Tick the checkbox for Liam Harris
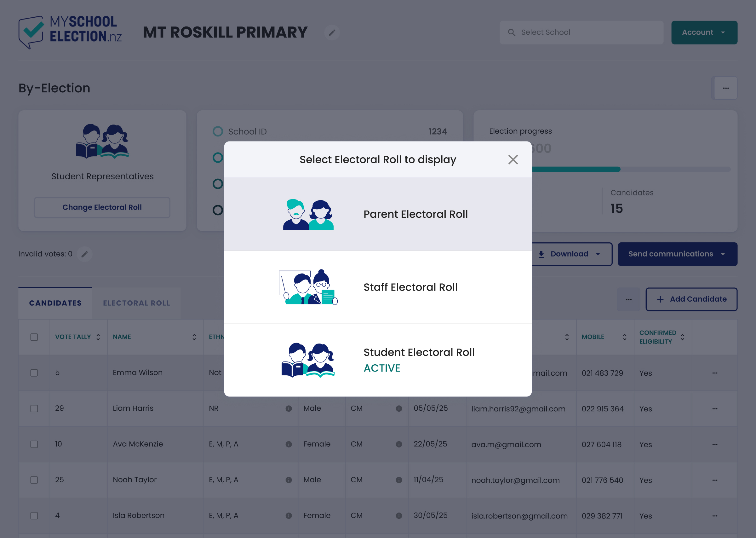 point(34,408)
